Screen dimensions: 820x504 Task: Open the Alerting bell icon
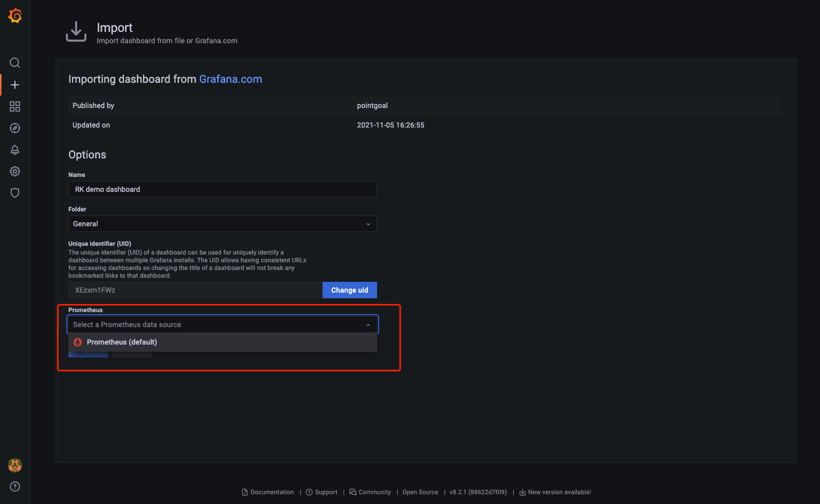pyautogui.click(x=15, y=150)
